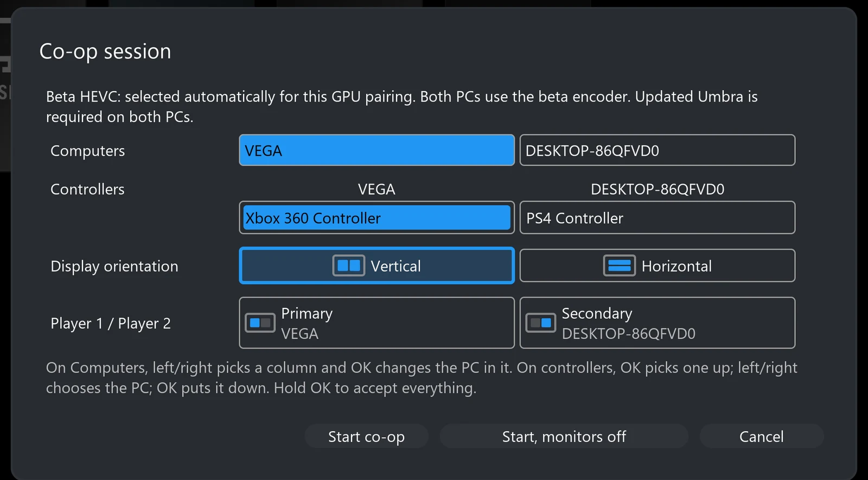
Task: Click the DESKTOP-86QFVD0 column header under Controllers
Action: (x=658, y=189)
